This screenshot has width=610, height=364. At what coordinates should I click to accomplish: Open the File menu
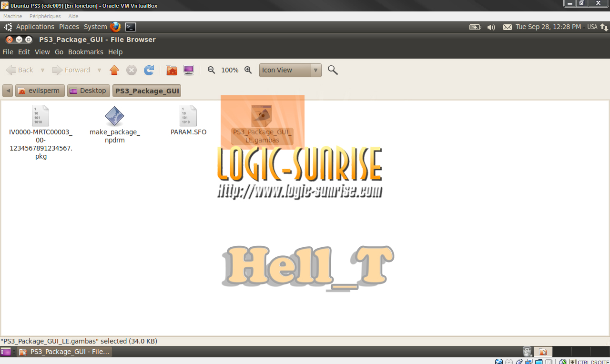[x=8, y=52]
